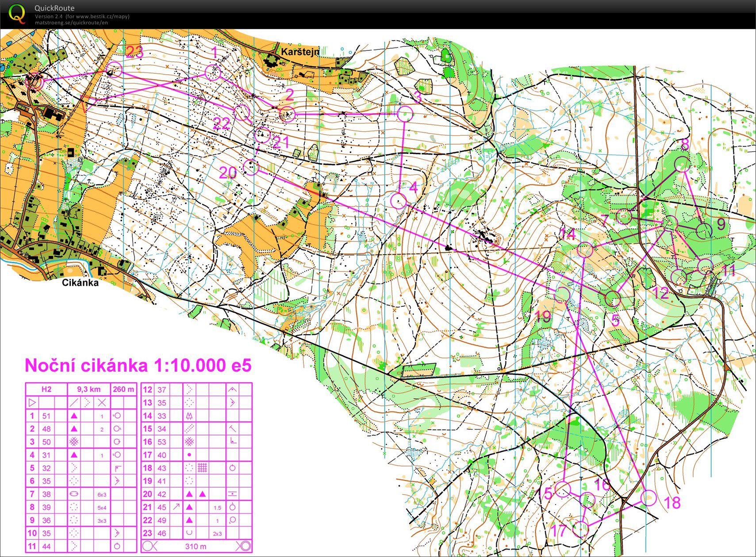Click the Cikánka place label
Image resolution: width=756 pixels, height=557 pixels.
(80, 283)
